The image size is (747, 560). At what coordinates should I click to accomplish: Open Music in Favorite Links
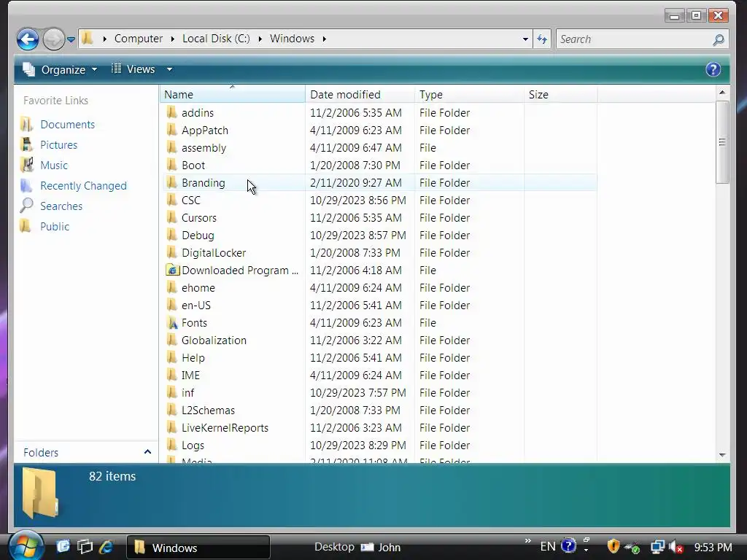click(x=54, y=166)
